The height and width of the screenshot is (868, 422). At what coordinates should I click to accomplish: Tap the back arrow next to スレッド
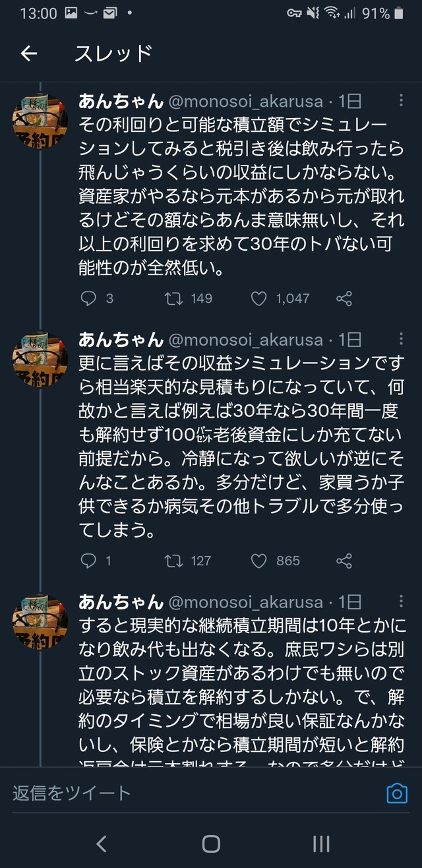[29, 53]
